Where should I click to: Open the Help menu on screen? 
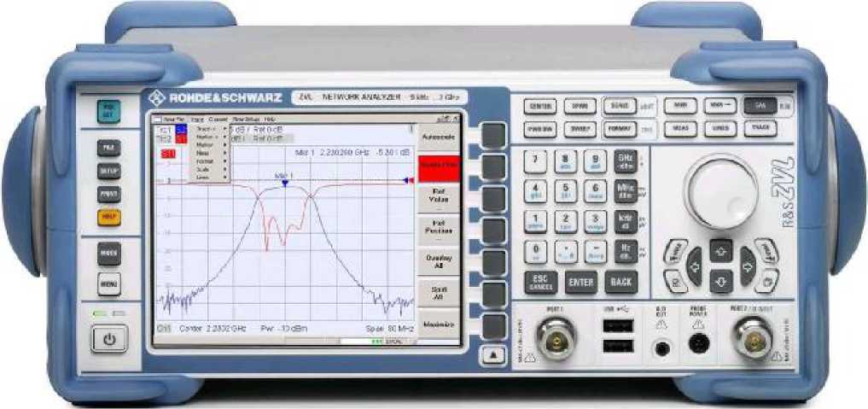coord(270,119)
